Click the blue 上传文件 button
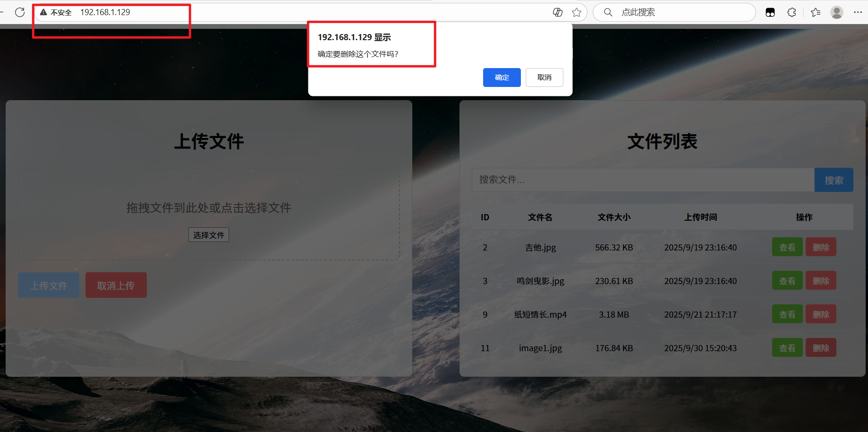The image size is (868, 432). (49, 285)
